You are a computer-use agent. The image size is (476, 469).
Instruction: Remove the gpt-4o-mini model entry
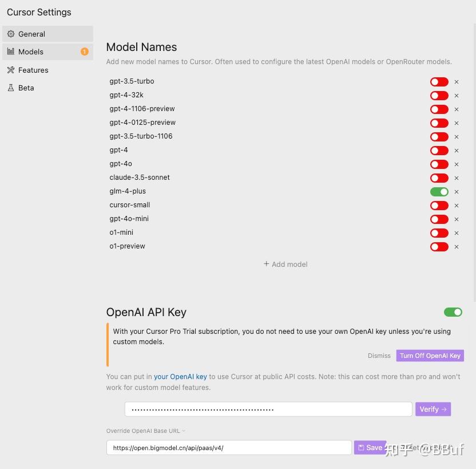[x=457, y=219]
